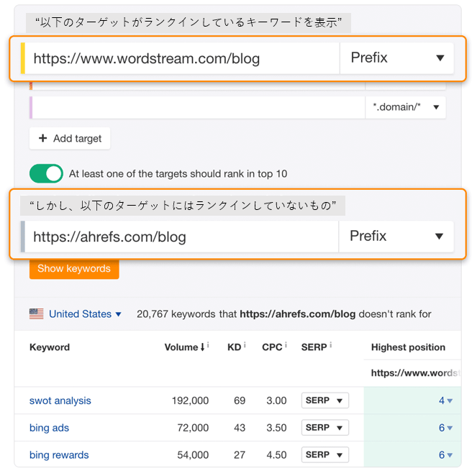Expand position 4 for swot analysis

445,401
